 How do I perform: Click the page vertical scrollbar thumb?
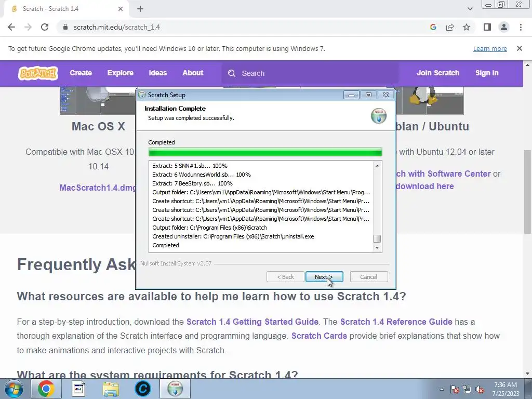click(527, 192)
